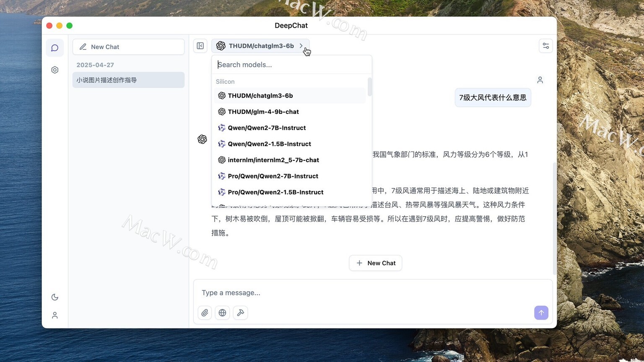
Task: Open the 小说图片描述创作指导 conversation
Action: pyautogui.click(x=128, y=80)
